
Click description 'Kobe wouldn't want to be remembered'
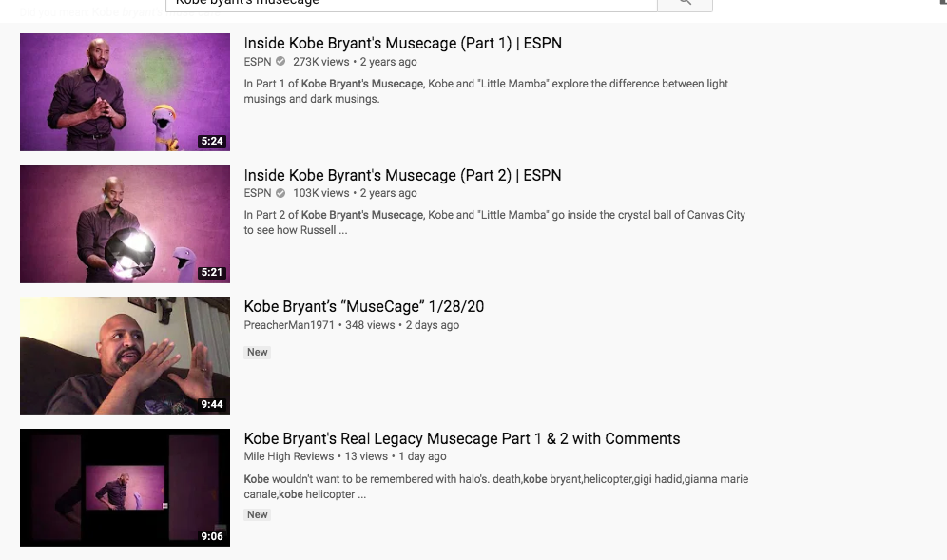(x=496, y=486)
